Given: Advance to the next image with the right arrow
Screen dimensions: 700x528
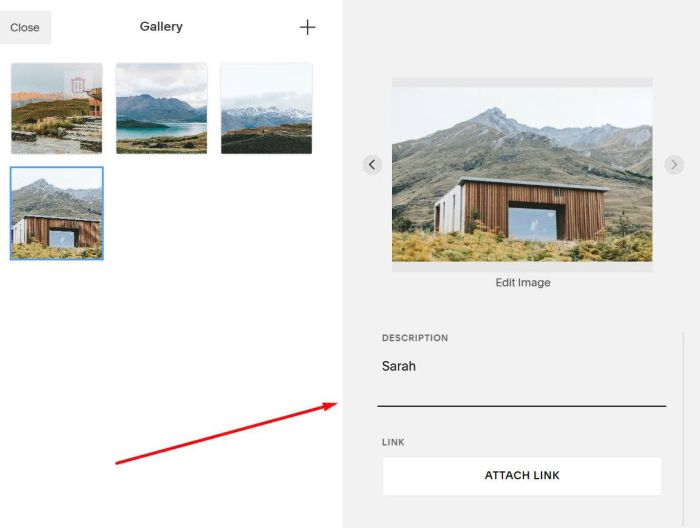Looking at the screenshot, I should pyautogui.click(x=674, y=165).
